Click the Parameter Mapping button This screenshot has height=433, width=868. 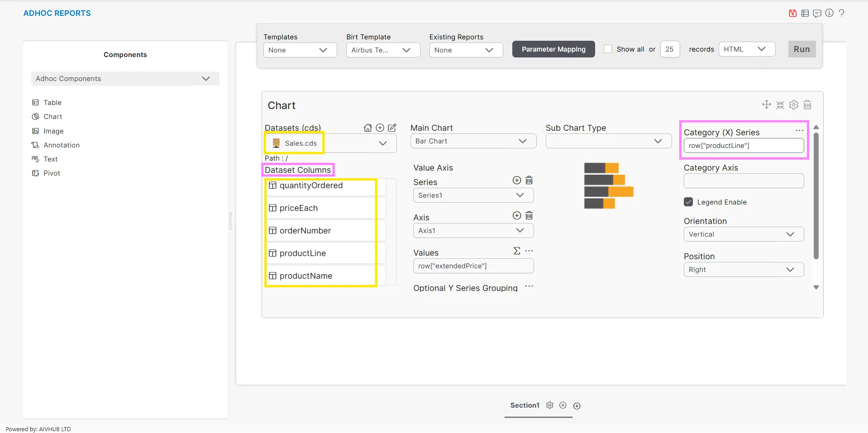tap(553, 49)
